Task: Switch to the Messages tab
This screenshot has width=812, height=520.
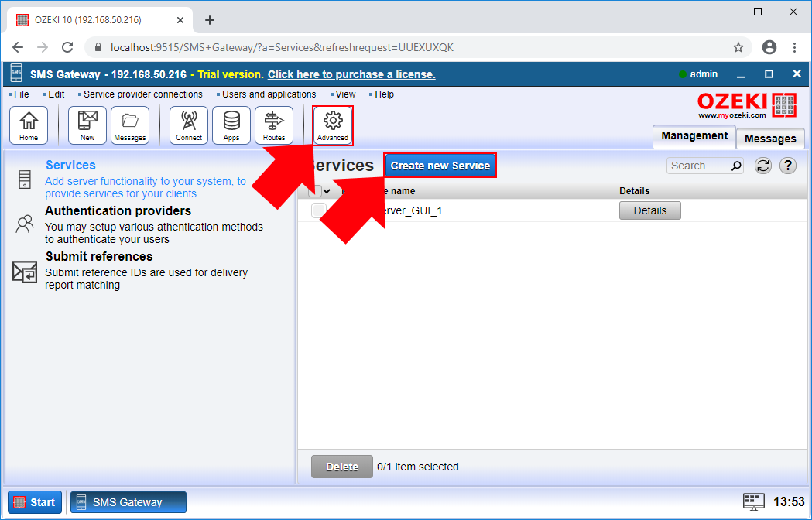Action: [x=770, y=139]
